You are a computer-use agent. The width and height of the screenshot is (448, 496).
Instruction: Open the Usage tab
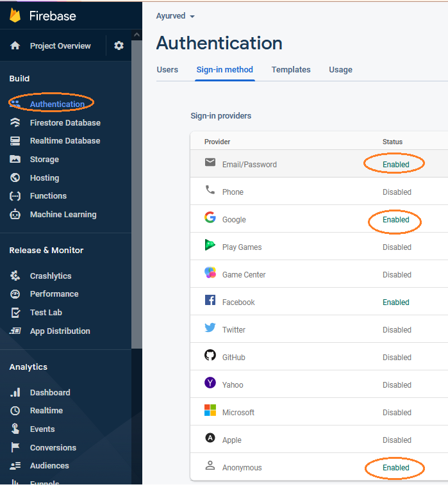click(340, 70)
